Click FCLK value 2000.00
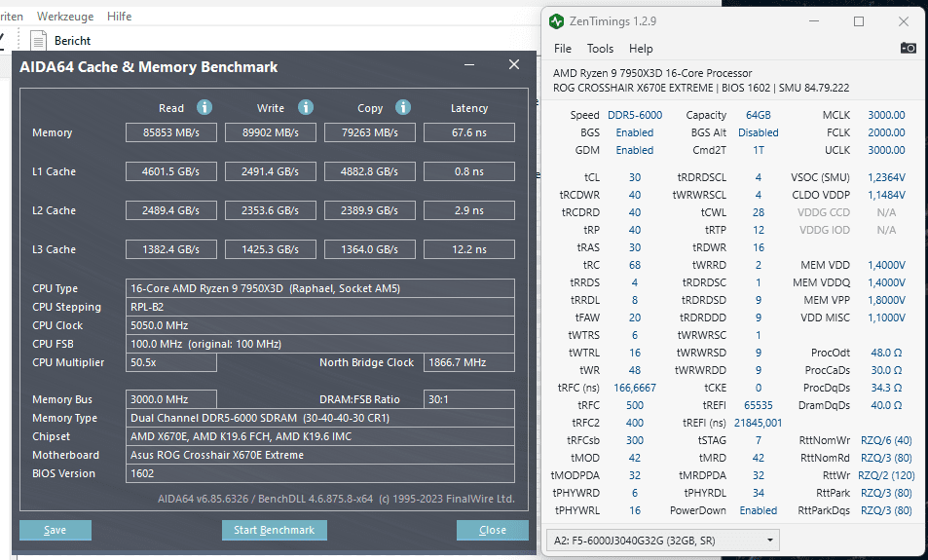Viewport: 928px width, 560px height. [x=886, y=132]
